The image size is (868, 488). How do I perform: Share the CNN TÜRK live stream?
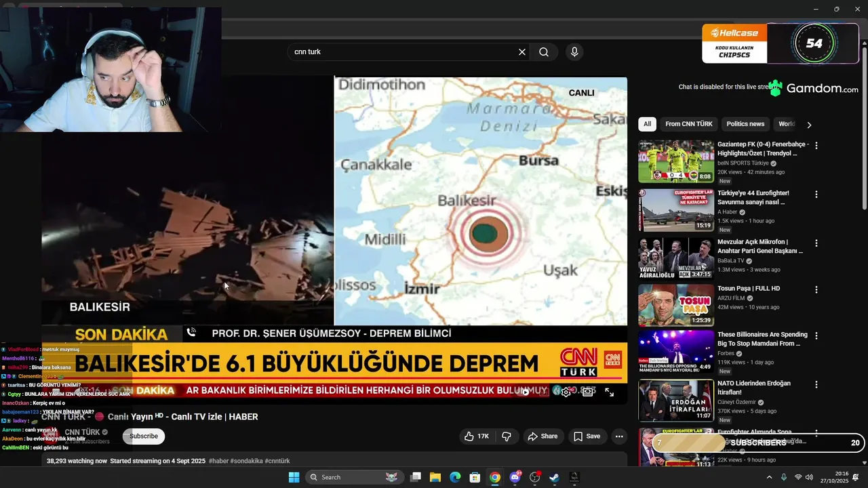(542, 436)
